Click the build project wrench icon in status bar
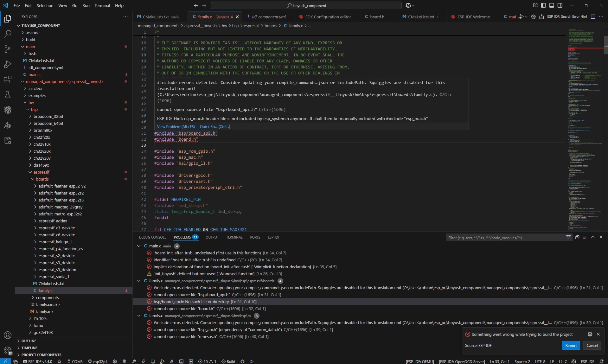The width and height of the screenshot is (608, 364). [x=134, y=361]
